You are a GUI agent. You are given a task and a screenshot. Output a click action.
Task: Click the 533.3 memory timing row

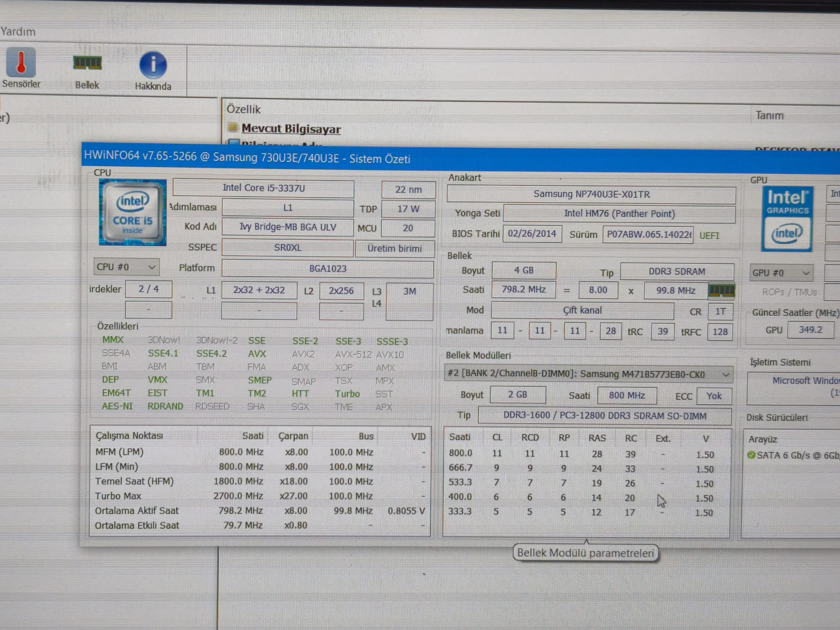586,483
